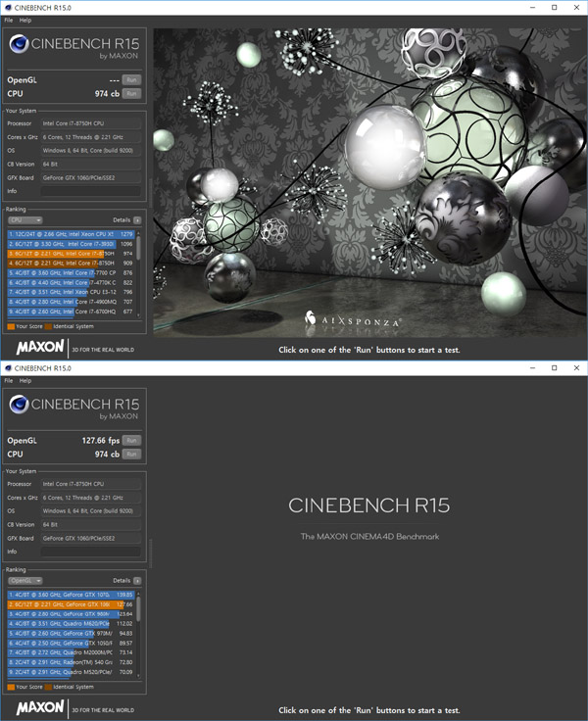This screenshot has height=721, width=588.
Task: Click the Cinebench sphere logo in the top window
Action: click(x=21, y=46)
